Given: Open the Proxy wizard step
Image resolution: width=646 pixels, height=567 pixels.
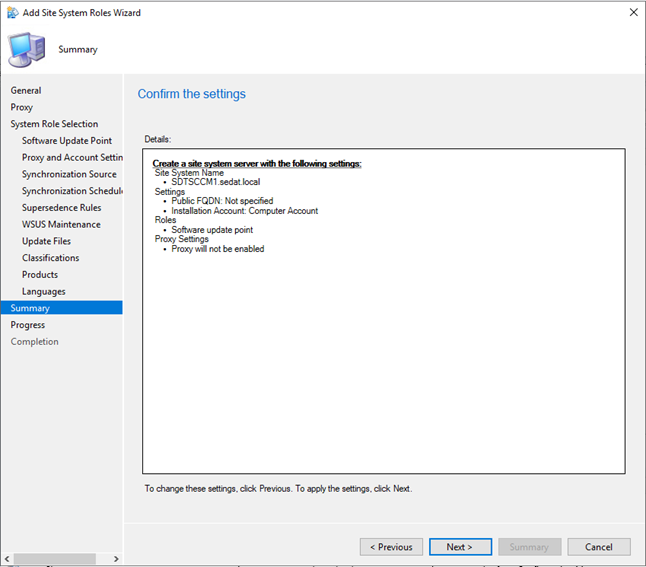Looking at the screenshot, I should [x=21, y=107].
